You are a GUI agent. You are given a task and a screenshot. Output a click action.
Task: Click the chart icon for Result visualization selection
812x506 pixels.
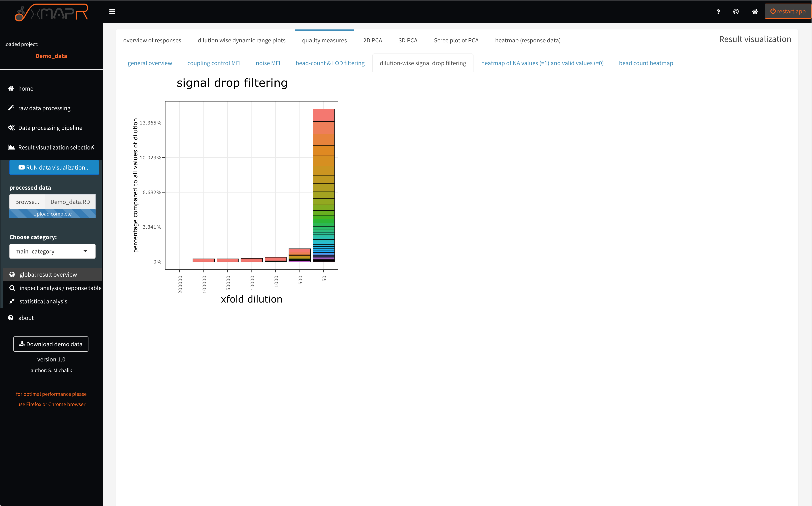pos(11,147)
